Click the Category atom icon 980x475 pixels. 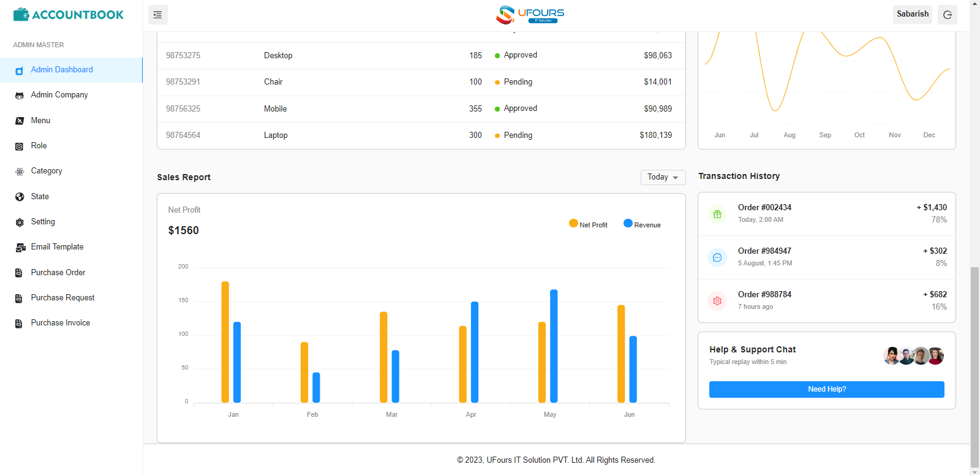[20, 172]
